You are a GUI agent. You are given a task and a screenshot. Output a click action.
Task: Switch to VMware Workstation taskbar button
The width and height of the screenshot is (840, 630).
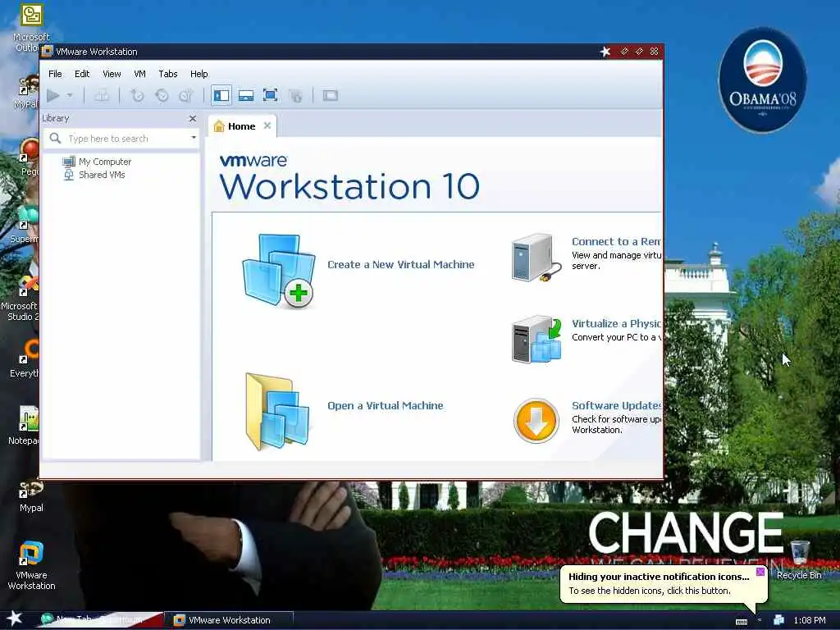[x=230, y=620]
